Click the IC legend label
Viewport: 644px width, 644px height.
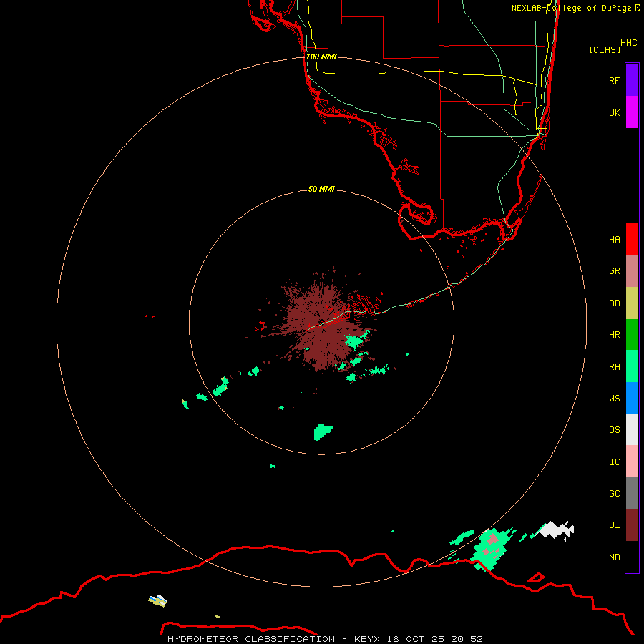coord(614,462)
